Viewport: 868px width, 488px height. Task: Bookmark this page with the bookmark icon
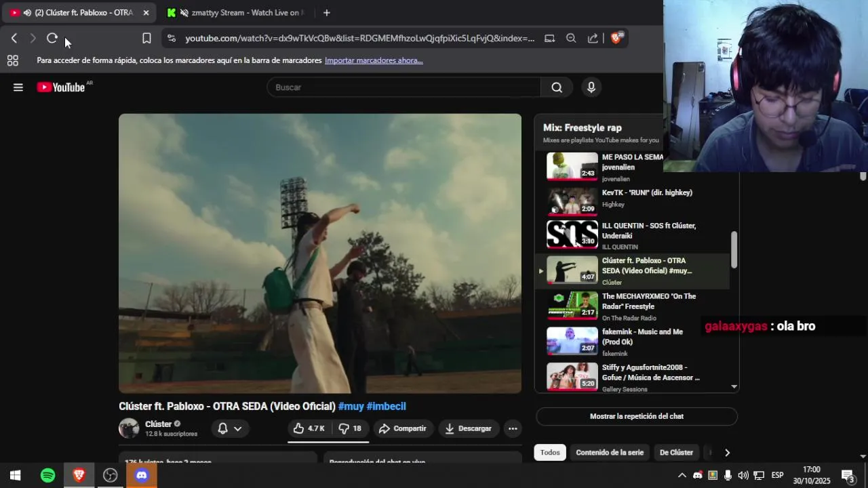(x=146, y=39)
